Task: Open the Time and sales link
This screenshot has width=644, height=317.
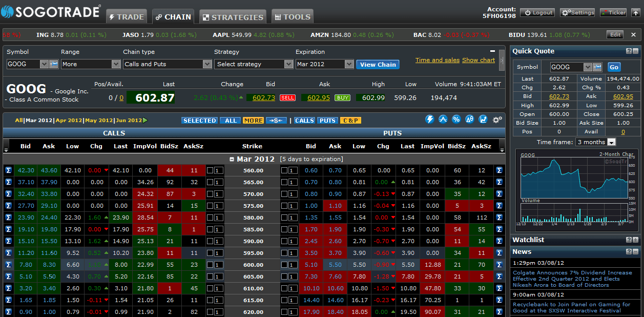Action: [437, 60]
